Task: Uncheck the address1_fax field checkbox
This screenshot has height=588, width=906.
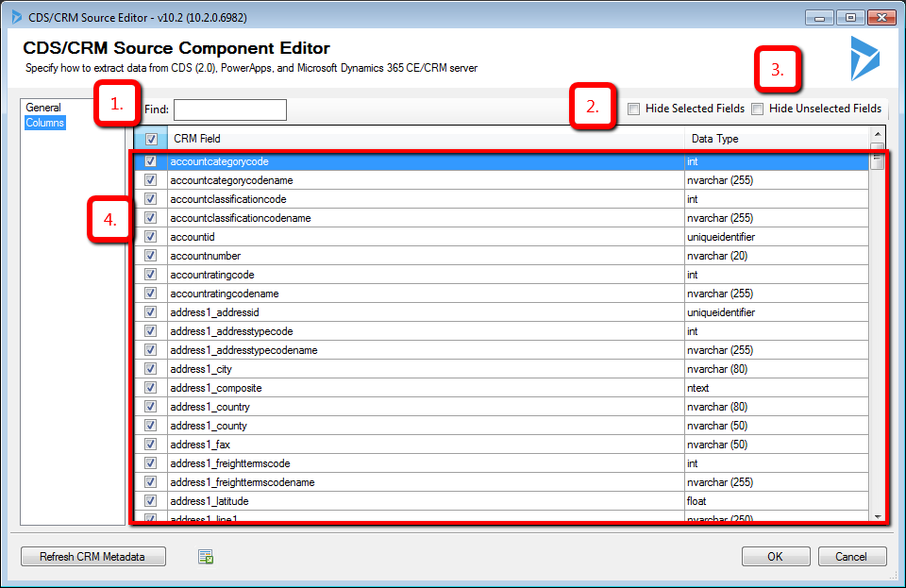Action: [150, 445]
